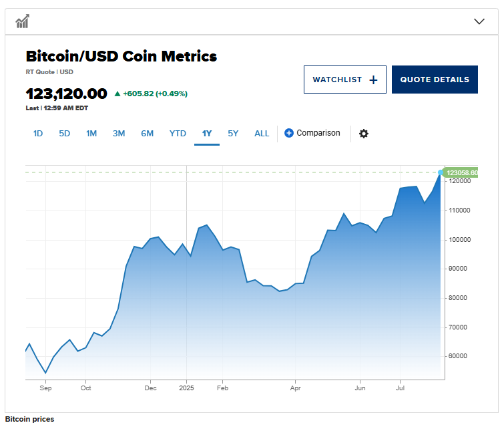Click the 123,120.00 price value
Image resolution: width=504 pixels, height=425 pixels.
(66, 94)
